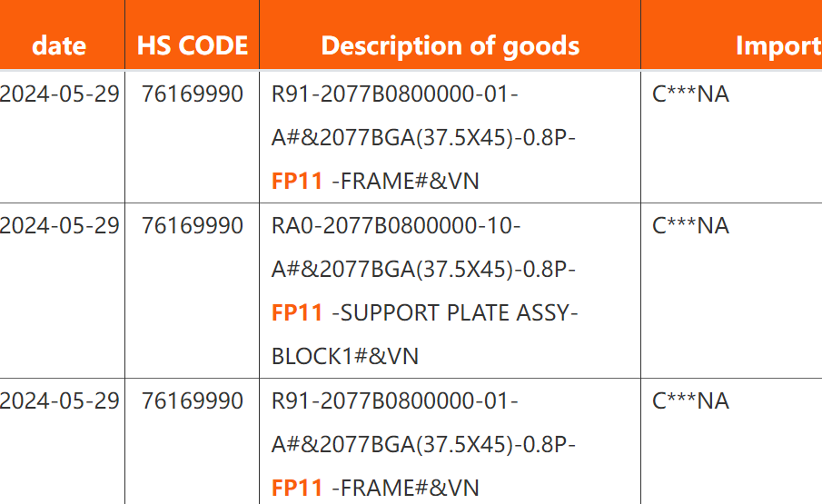Click highlighted FP11 in first row
Image resolution: width=822 pixels, height=504 pixels.
(297, 182)
